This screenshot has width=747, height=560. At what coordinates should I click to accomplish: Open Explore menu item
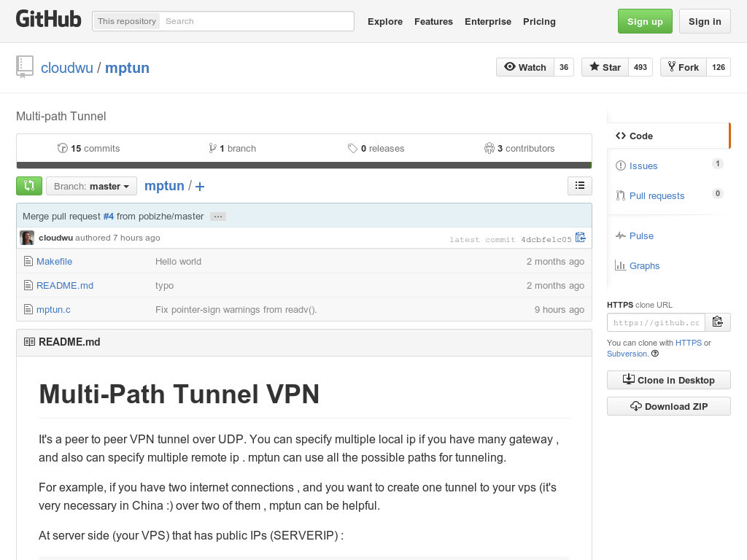[x=385, y=21]
